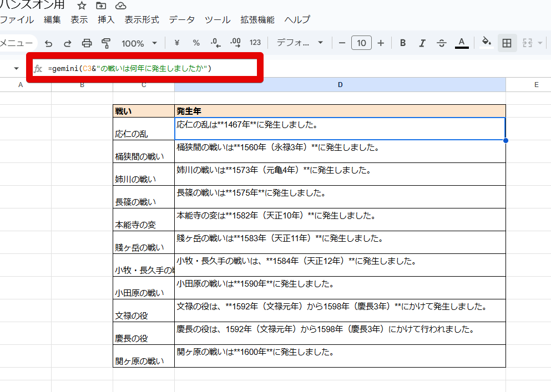Open the 表示形式 menu
Viewport: 551px width, 392px height.
(142, 19)
